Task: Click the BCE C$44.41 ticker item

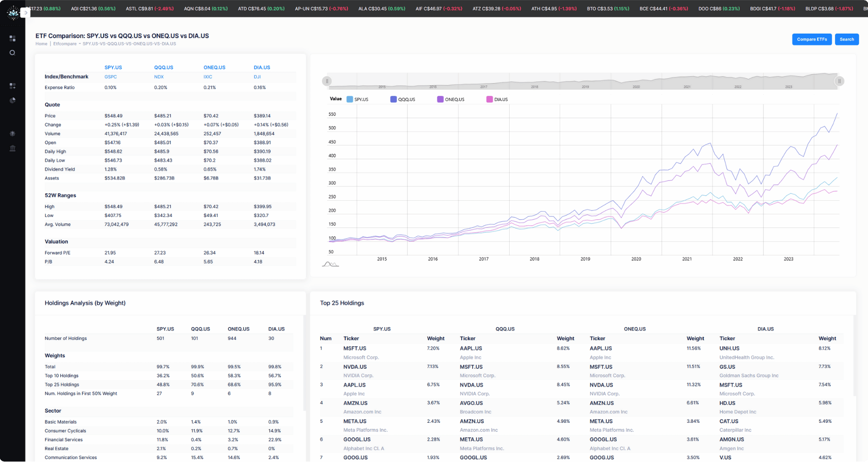Action: click(664, 9)
